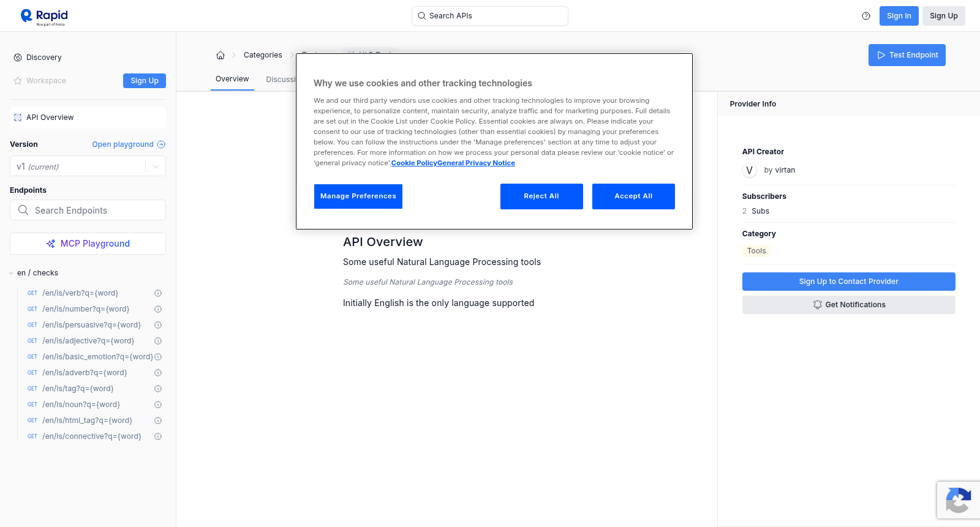Switch to the Overview tab
Viewport: 980px width, 527px height.
click(x=232, y=79)
